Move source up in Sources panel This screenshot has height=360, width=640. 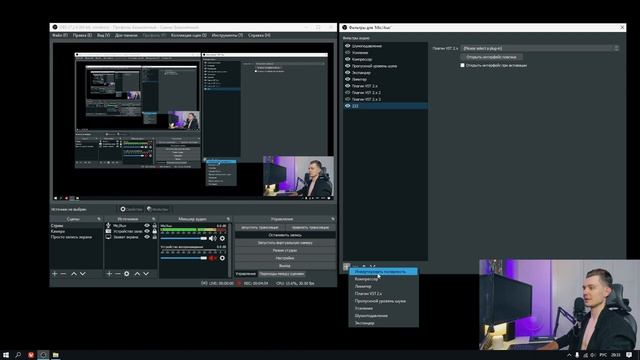click(x=137, y=273)
